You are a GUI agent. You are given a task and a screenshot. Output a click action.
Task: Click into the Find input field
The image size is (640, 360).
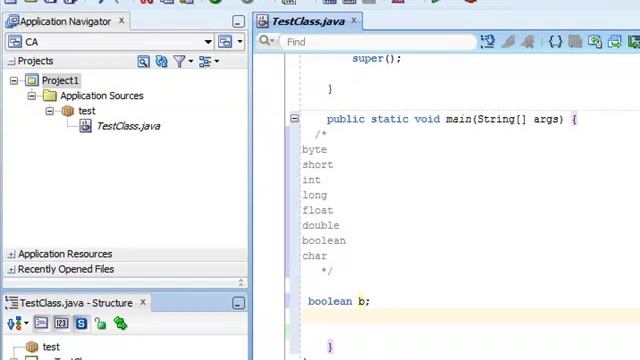pos(378,42)
